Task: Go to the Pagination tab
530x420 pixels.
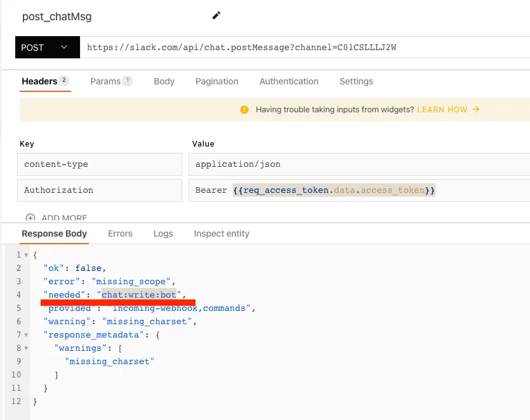Action: [217, 81]
